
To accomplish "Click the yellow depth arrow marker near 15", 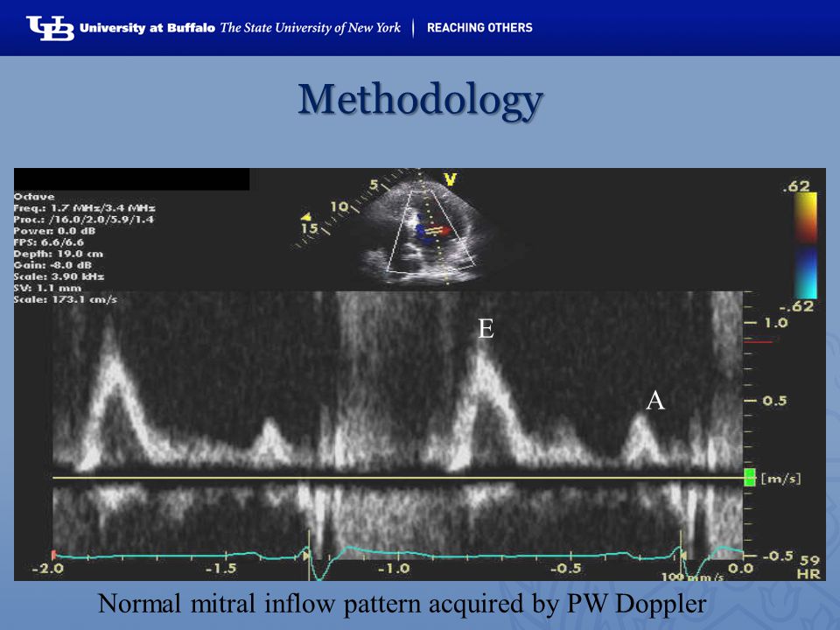I will point(306,217).
